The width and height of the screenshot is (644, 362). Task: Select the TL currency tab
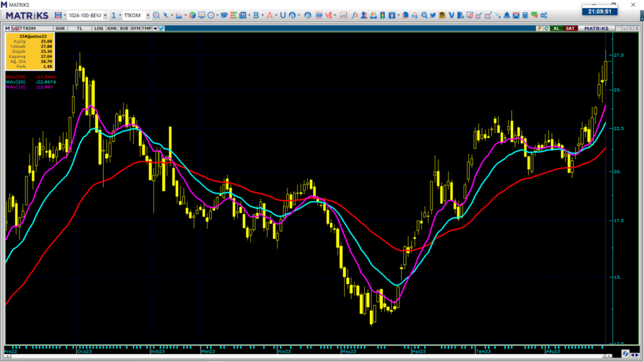pos(79,28)
